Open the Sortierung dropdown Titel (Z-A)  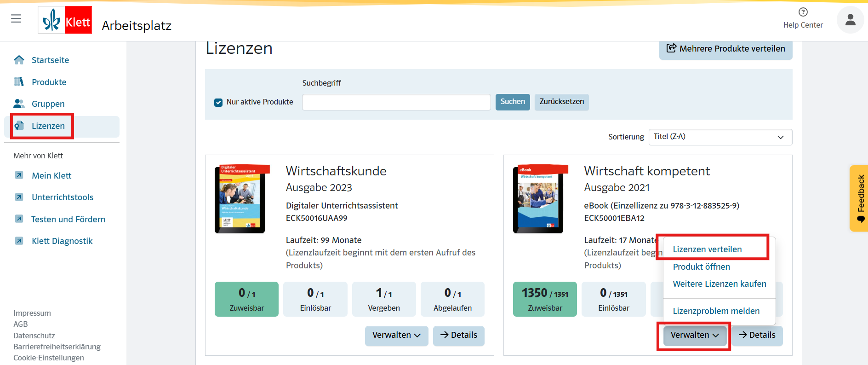point(720,137)
